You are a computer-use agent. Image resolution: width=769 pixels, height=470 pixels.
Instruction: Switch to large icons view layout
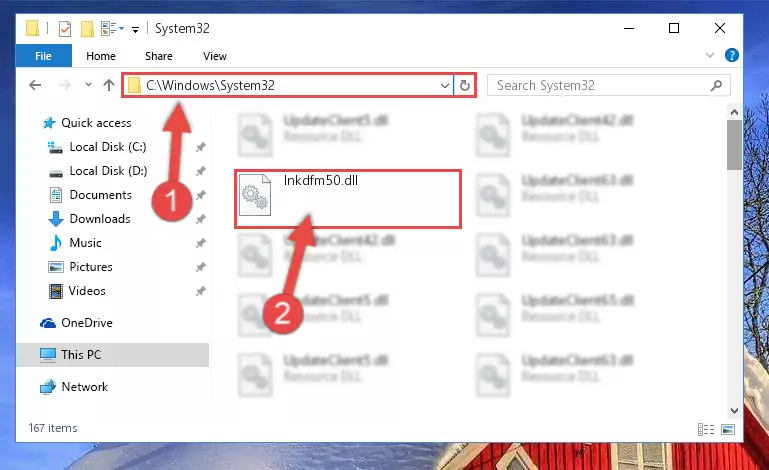[x=728, y=430]
